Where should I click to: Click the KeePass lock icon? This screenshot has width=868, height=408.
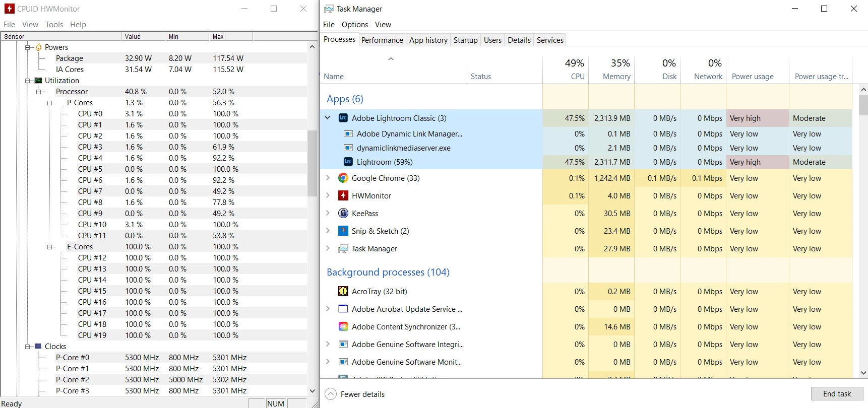[343, 213]
